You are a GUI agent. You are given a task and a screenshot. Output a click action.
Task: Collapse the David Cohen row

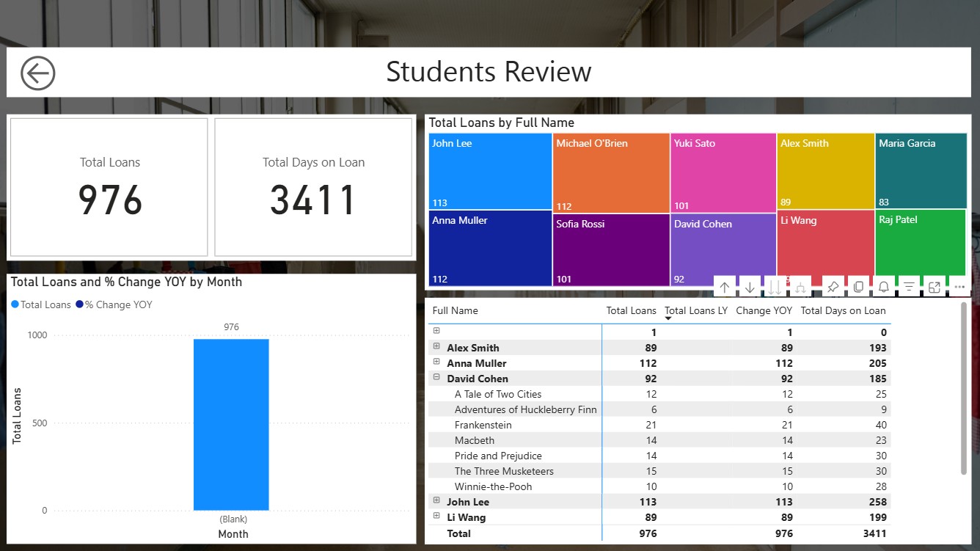tap(436, 378)
